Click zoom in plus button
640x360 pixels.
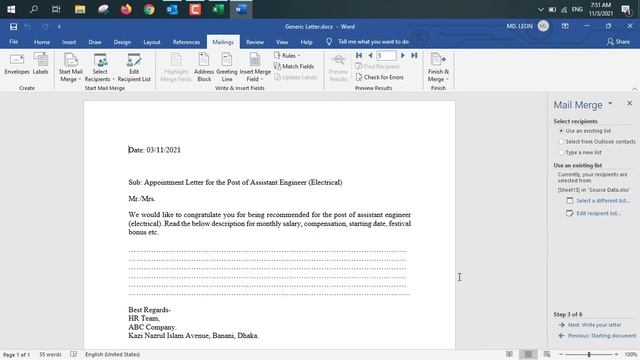[616, 354]
